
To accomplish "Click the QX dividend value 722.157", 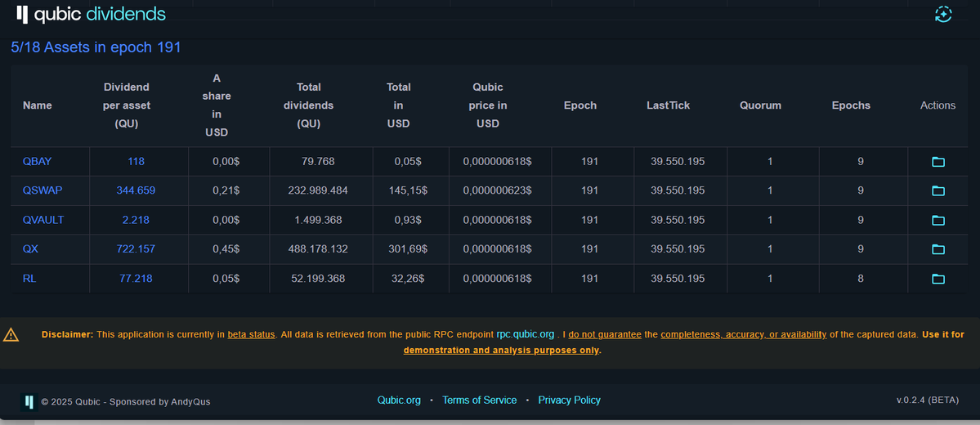I will point(136,248).
